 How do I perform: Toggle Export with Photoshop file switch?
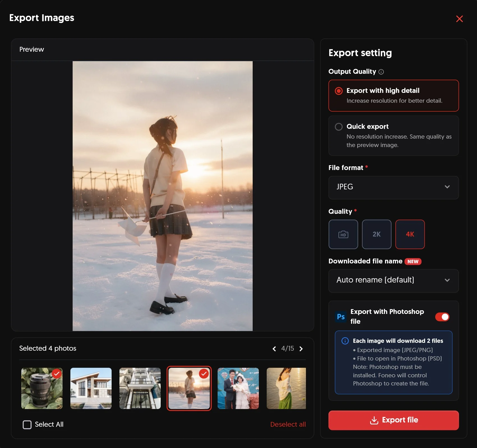pyautogui.click(x=442, y=317)
